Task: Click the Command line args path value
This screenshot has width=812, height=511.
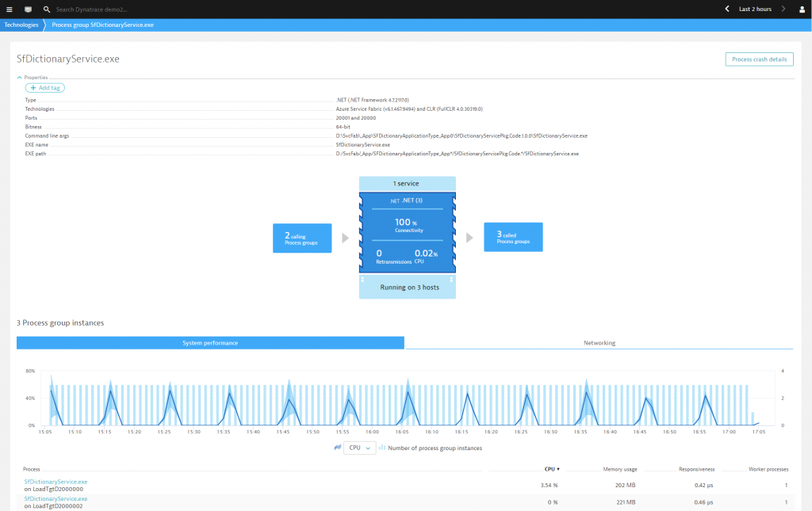Action: (x=462, y=136)
